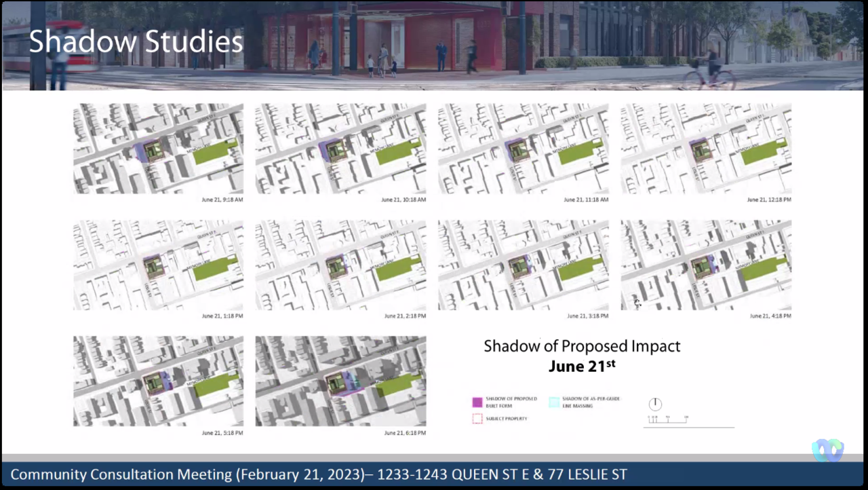Viewport: 868px width, 490px height.
Task: Select the 6:18 PM shadow study map
Action: pos(340,381)
